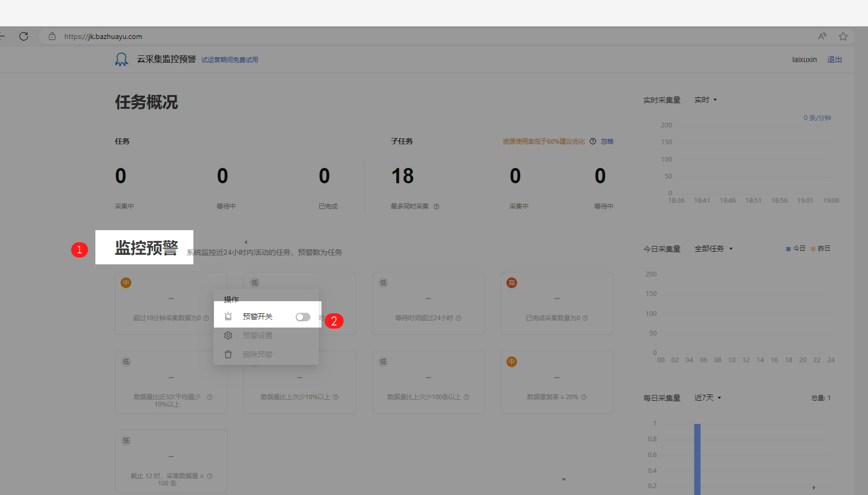Click the 中 badge on 数据重复率 card
Screen dimensions: 868x495
tap(512, 362)
